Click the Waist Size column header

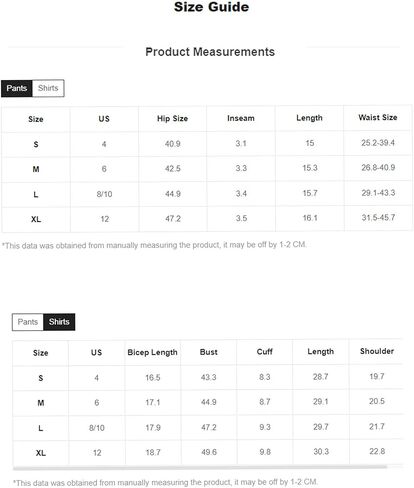[378, 117]
